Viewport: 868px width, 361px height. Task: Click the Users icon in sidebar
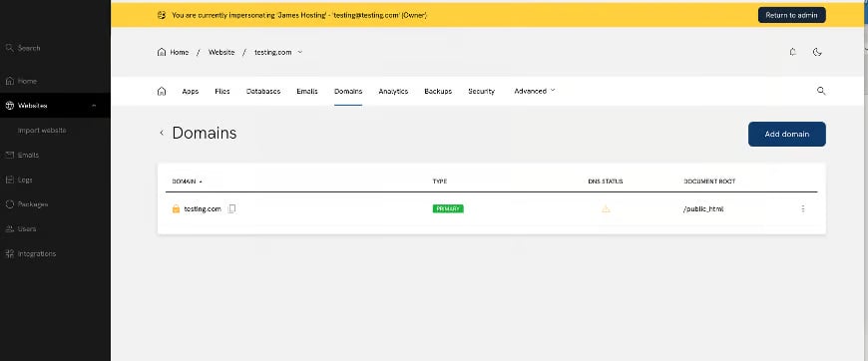click(x=9, y=228)
